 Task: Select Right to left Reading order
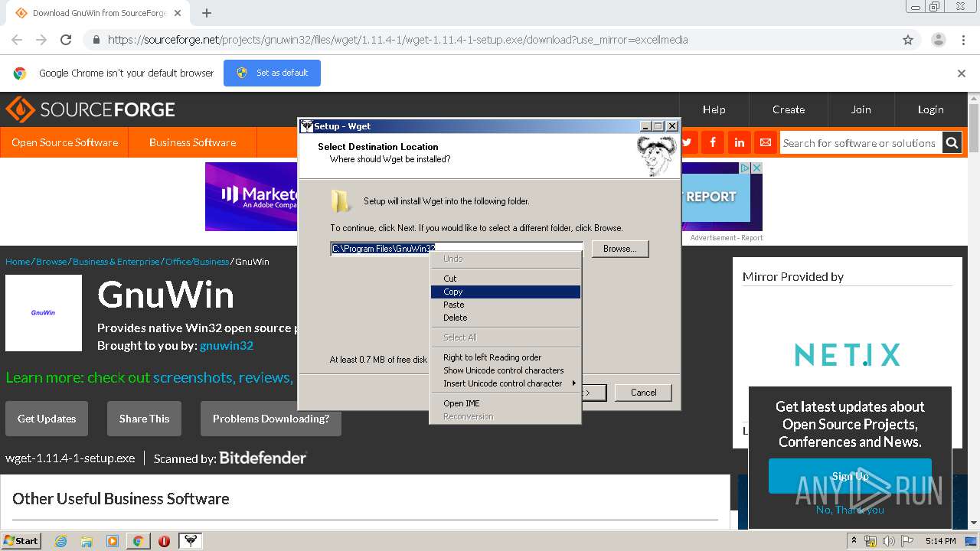pyautogui.click(x=505, y=357)
